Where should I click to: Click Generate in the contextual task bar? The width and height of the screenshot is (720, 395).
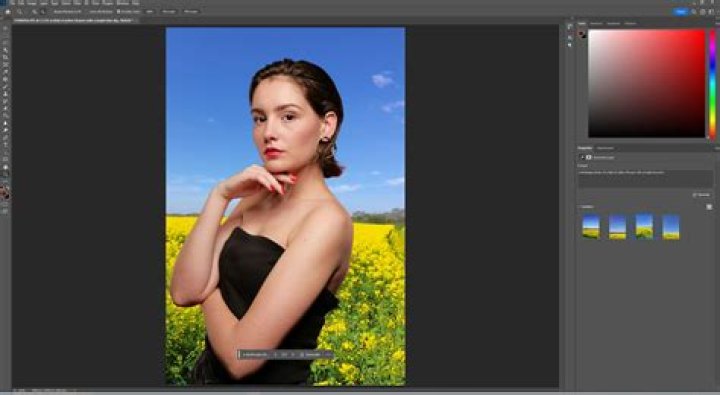tap(311, 355)
